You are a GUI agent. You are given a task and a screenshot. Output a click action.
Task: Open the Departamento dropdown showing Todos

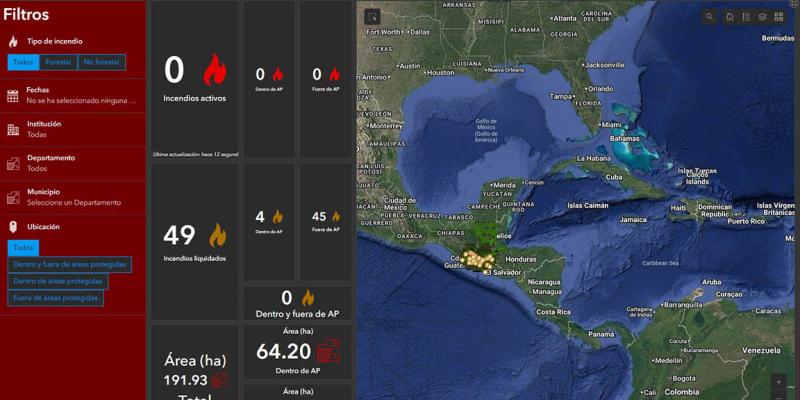tap(73, 163)
